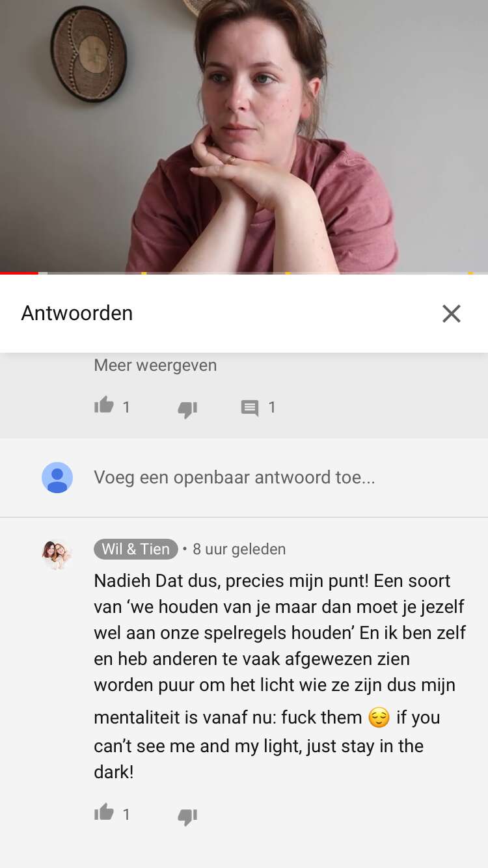Dislike the Wil & Tien reply
This screenshot has height=868, width=488.
pos(187,816)
